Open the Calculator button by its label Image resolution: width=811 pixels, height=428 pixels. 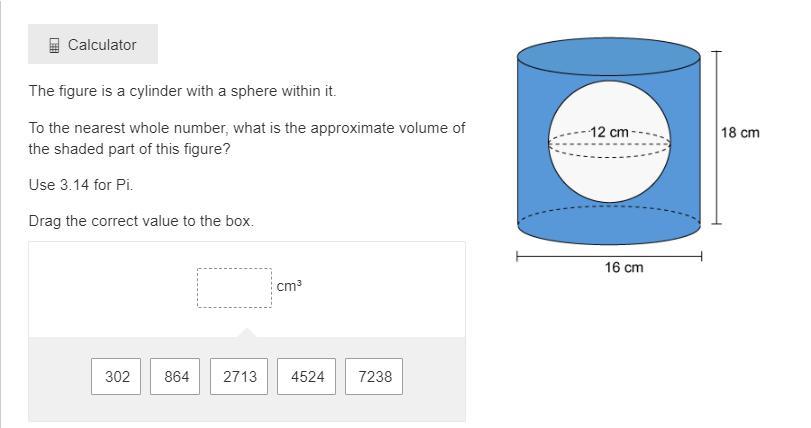point(102,45)
